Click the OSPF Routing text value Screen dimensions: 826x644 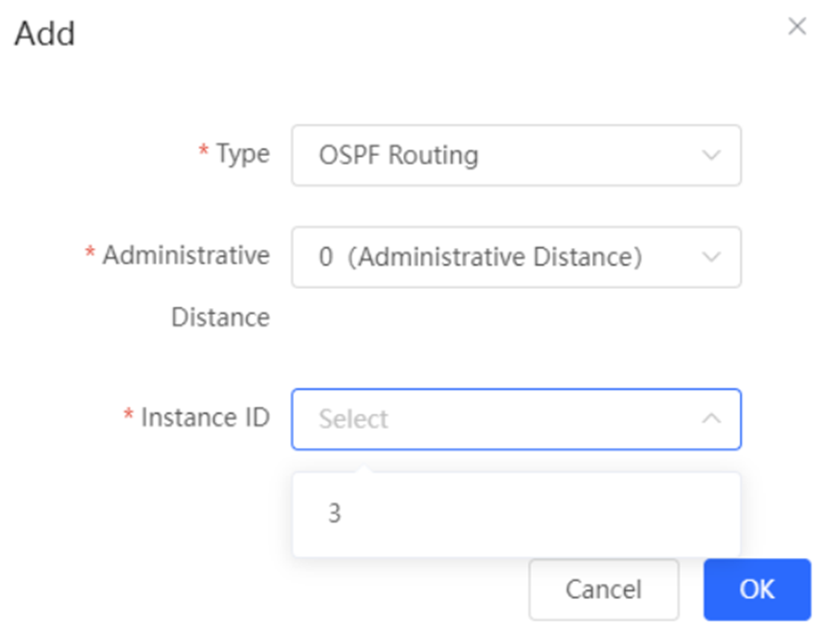pyautogui.click(x=399, y=155)
